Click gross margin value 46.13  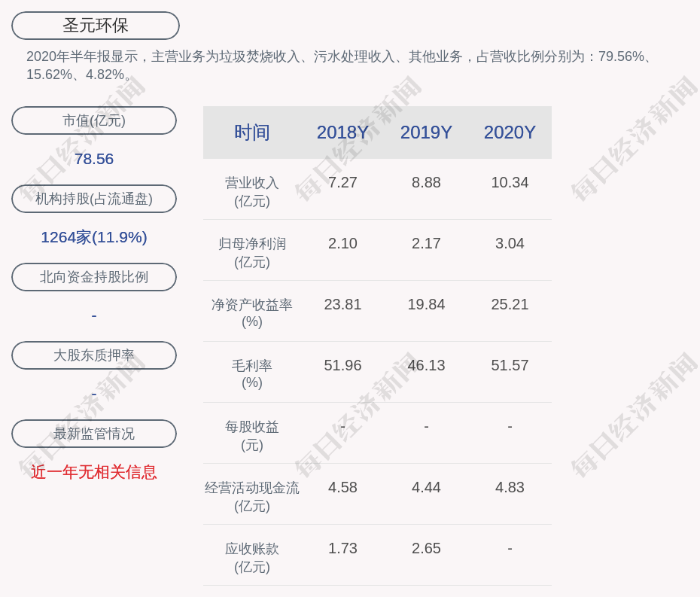click(x=426, y=366)
